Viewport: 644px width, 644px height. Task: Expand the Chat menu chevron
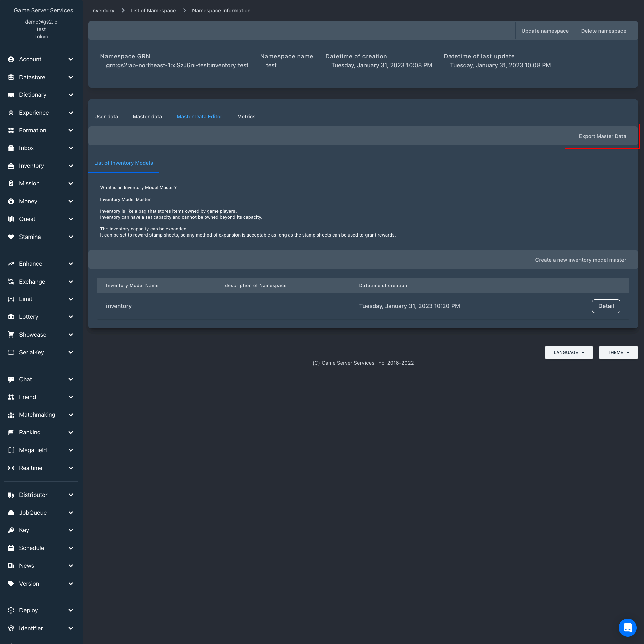click(x=71, y=379)
